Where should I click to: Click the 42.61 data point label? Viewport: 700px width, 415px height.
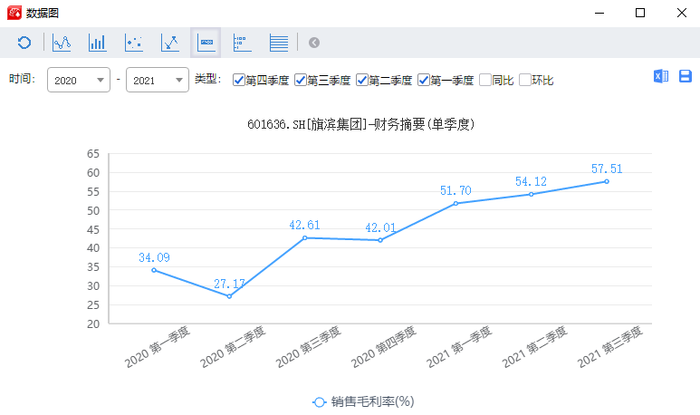pyautogui.click(x=304, y=225)
